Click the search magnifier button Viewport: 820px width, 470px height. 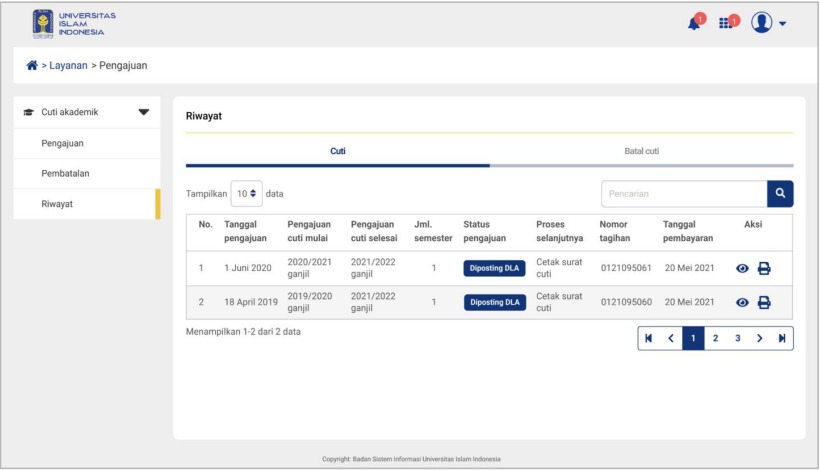780,194
